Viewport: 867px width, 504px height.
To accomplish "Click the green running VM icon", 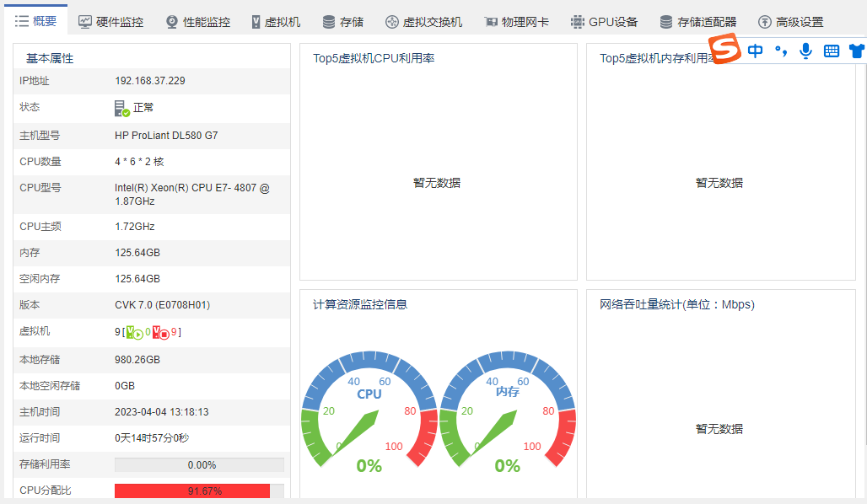I will 134,333.
